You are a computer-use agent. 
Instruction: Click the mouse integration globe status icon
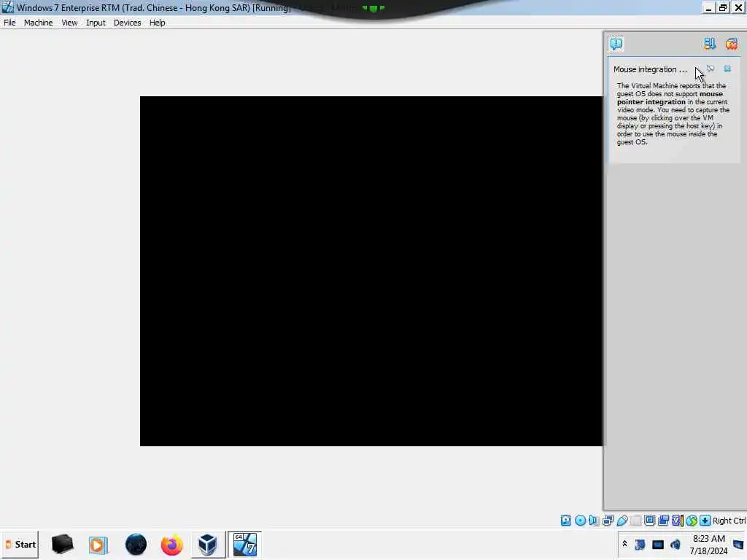click(x=692, y=521)
